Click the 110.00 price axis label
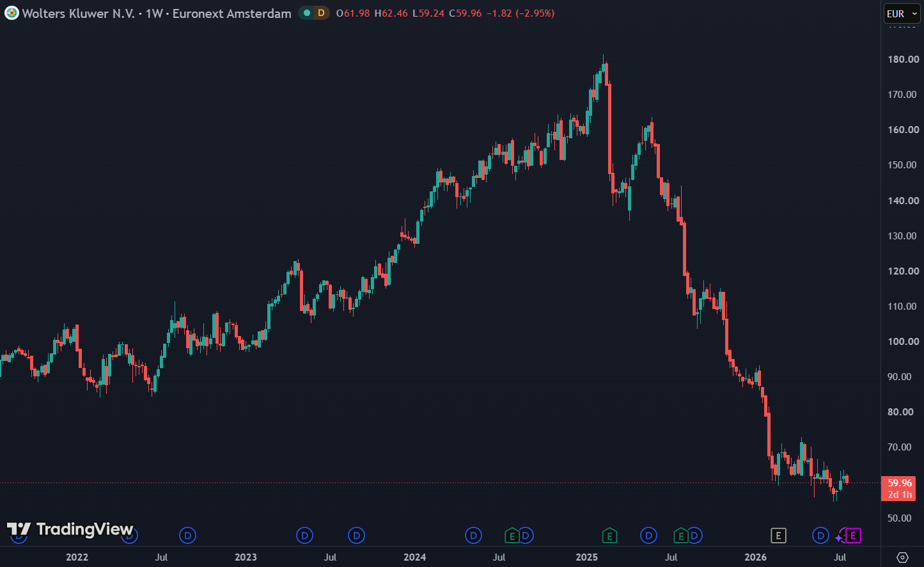 903,307
